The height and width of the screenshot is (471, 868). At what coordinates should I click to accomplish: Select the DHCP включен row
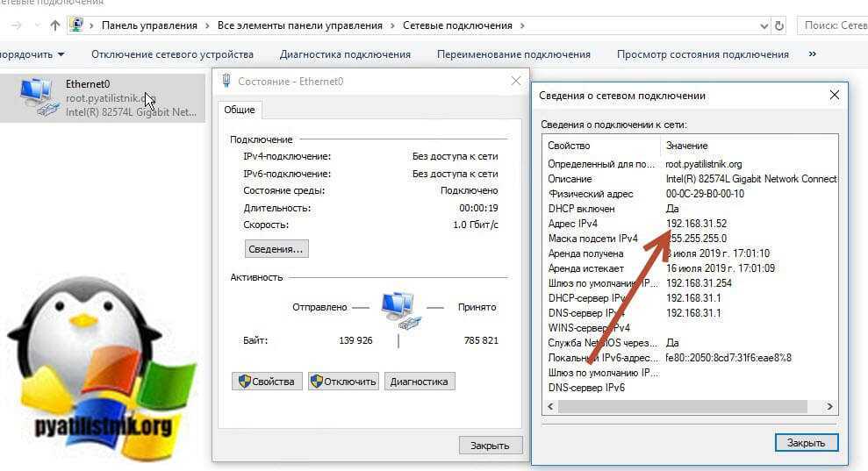pos(691,209)
